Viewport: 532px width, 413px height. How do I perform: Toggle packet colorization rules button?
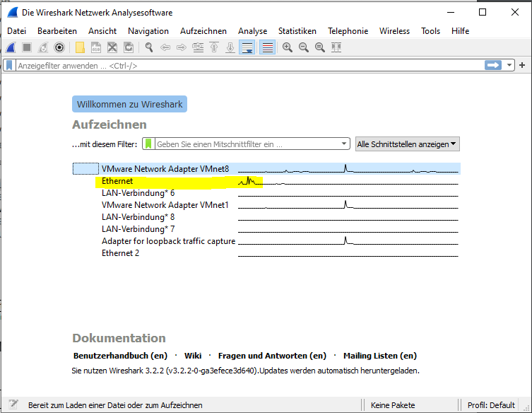pos(267,47)
